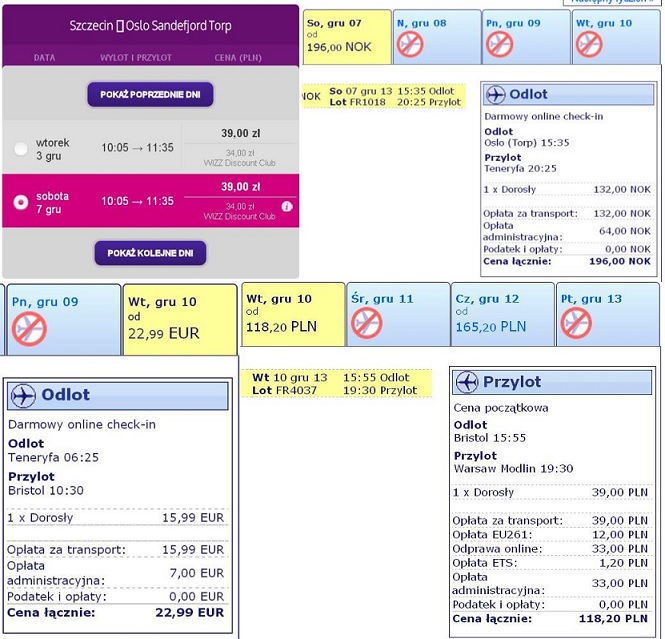Image resolution: width=665 pixels, height=639 pixels.
Task: Click the Cena początkowa label
Action: click(x=501, y=408)
